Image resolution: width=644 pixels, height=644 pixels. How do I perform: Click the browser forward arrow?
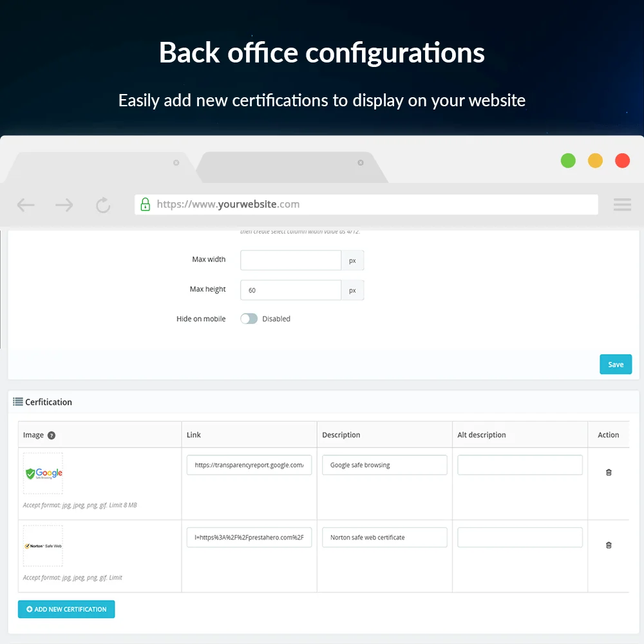pos(64,205)
